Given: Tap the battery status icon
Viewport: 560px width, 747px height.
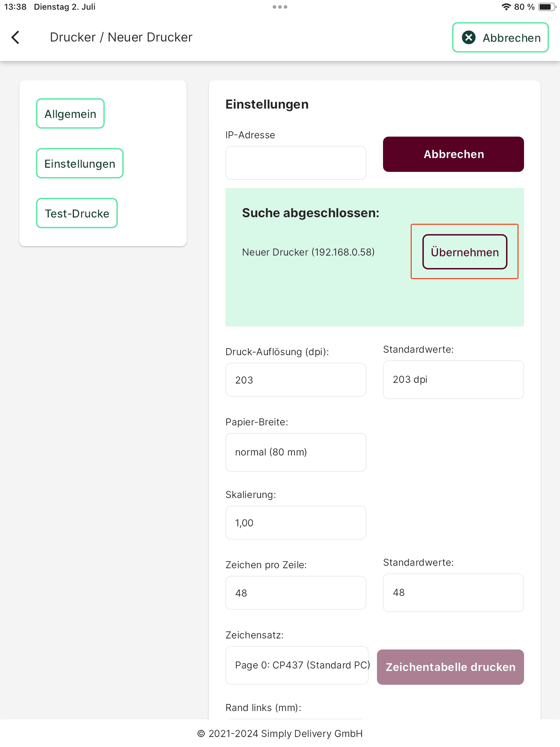Looking at the screenshot, I should coord(547,7).
